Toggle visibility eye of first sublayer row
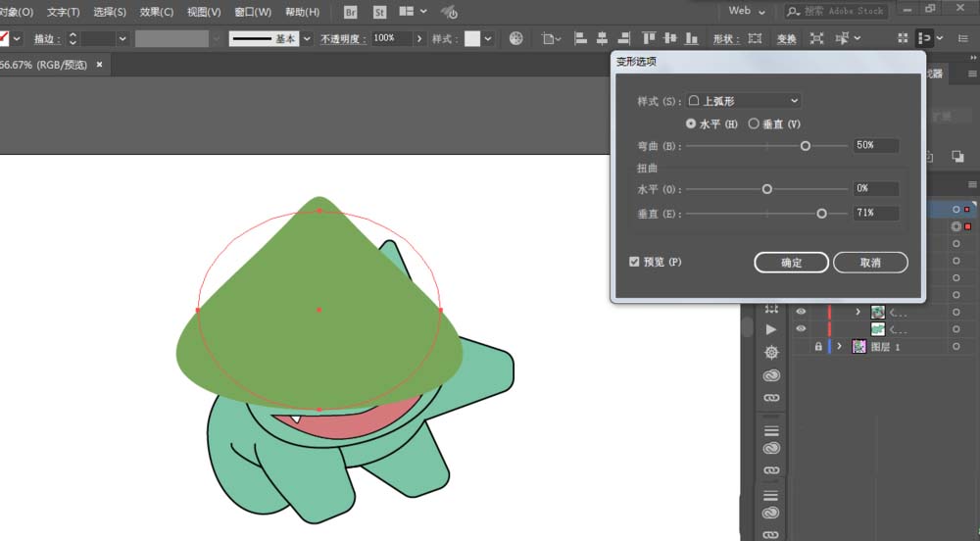 801,312
